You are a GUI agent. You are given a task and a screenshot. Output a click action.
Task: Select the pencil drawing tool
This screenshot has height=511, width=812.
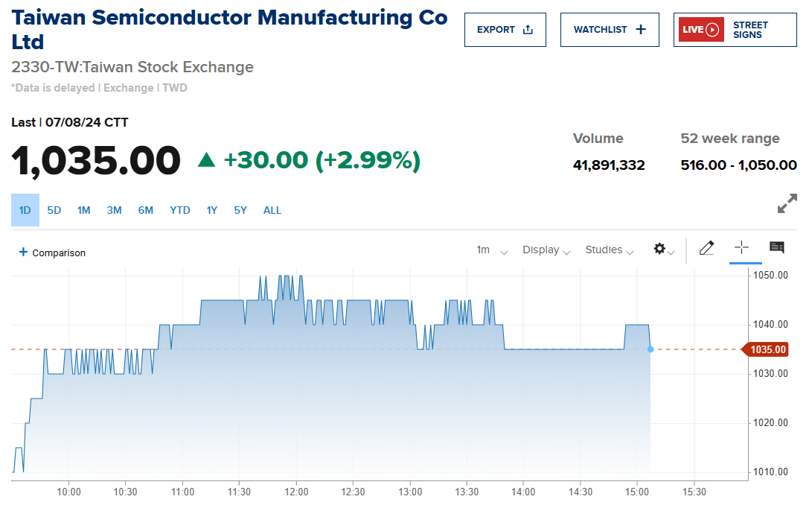(706, 249)
